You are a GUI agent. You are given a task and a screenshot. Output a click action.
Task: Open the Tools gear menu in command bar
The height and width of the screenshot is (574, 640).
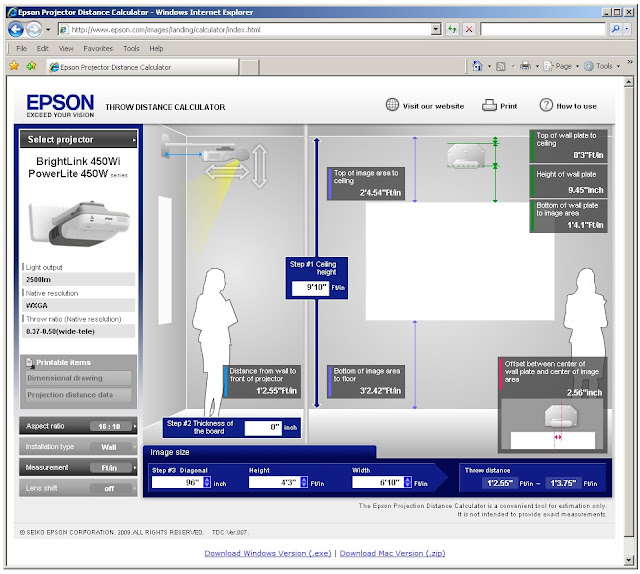(x=602, y=66)
